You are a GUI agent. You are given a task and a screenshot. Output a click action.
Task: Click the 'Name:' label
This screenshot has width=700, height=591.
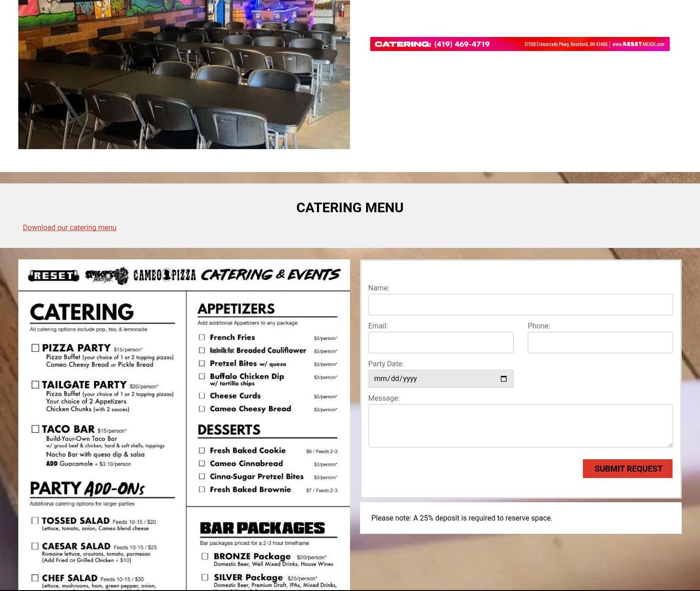pos(379,288)
